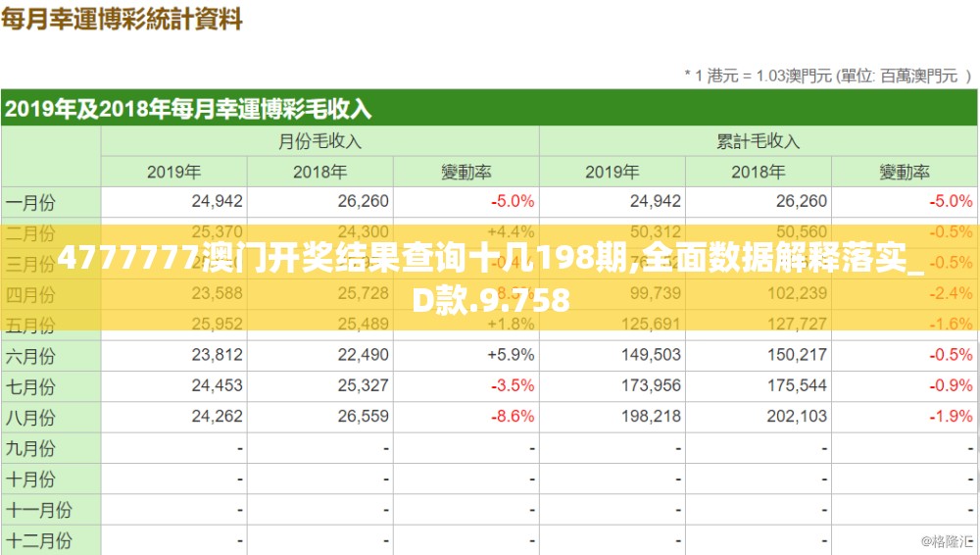Click the cumulative change rate -0.9%

(x=951, y=385)
